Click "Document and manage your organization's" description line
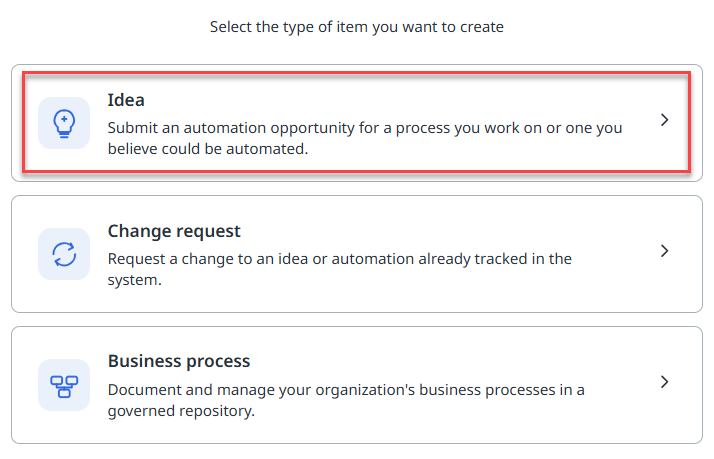 tap(346, 390)
